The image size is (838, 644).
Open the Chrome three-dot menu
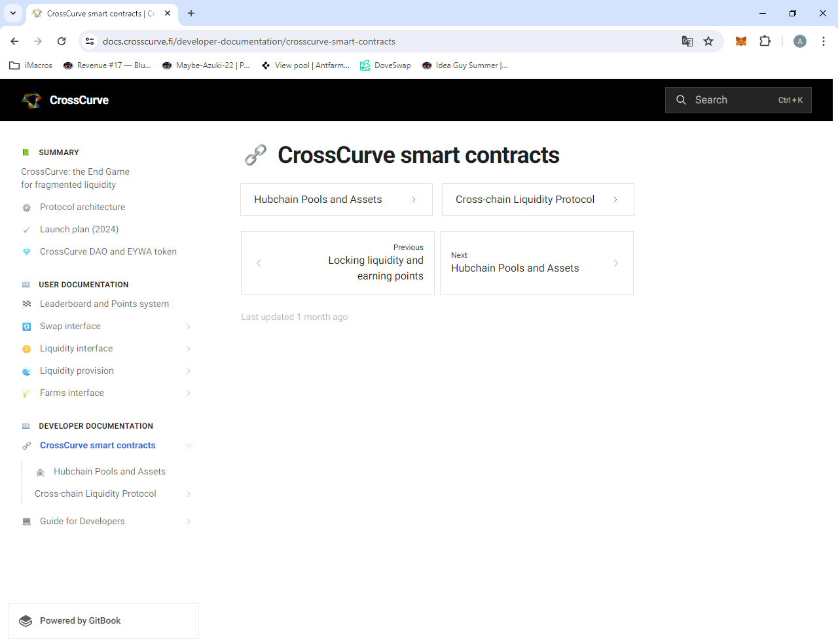click(x=824, y=41)
